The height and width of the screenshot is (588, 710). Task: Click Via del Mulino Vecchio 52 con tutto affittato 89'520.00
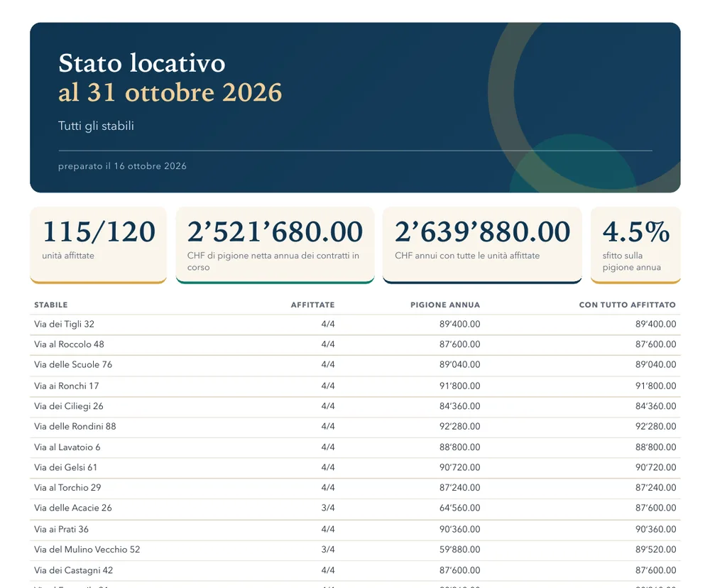[655, 550]
